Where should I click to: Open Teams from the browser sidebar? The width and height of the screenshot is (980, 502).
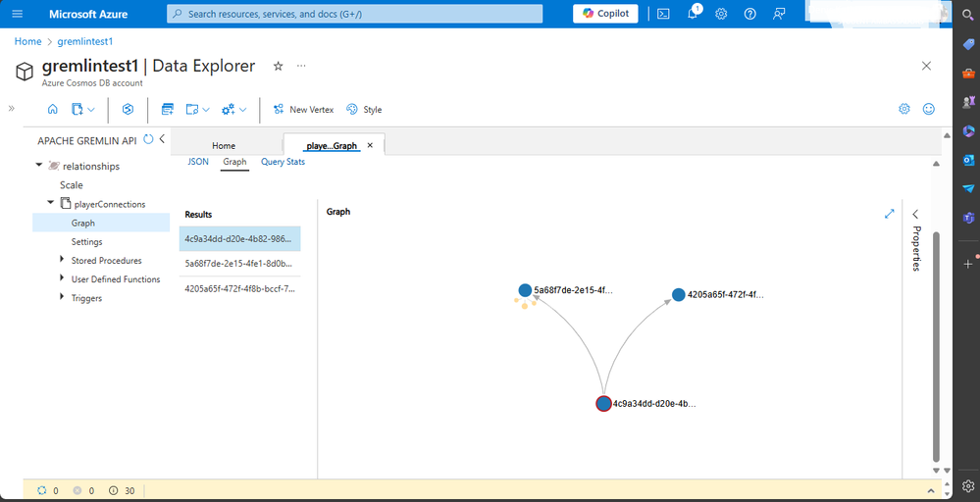tap(968, 218)
